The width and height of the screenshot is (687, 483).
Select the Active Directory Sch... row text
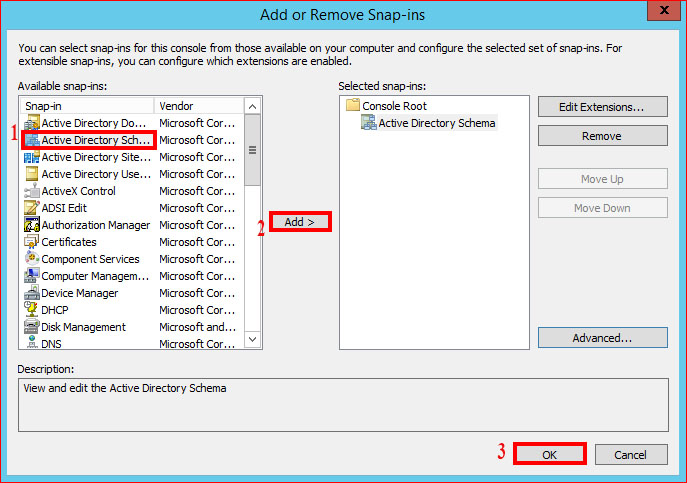click(96, 140)
